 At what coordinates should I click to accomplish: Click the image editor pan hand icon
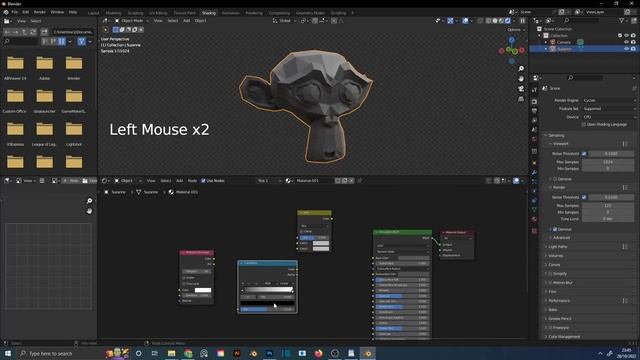pos(89,211)
